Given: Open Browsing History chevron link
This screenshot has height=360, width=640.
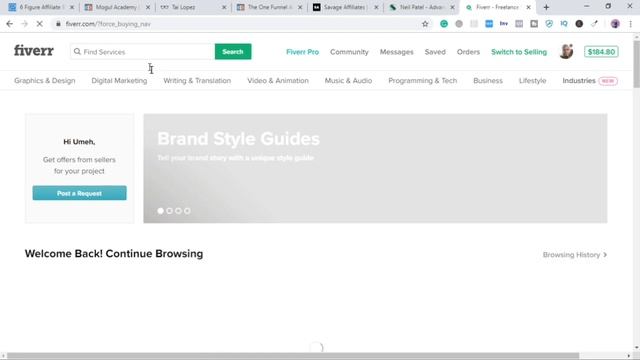Looking at the screenshot, I should point(575,255).
